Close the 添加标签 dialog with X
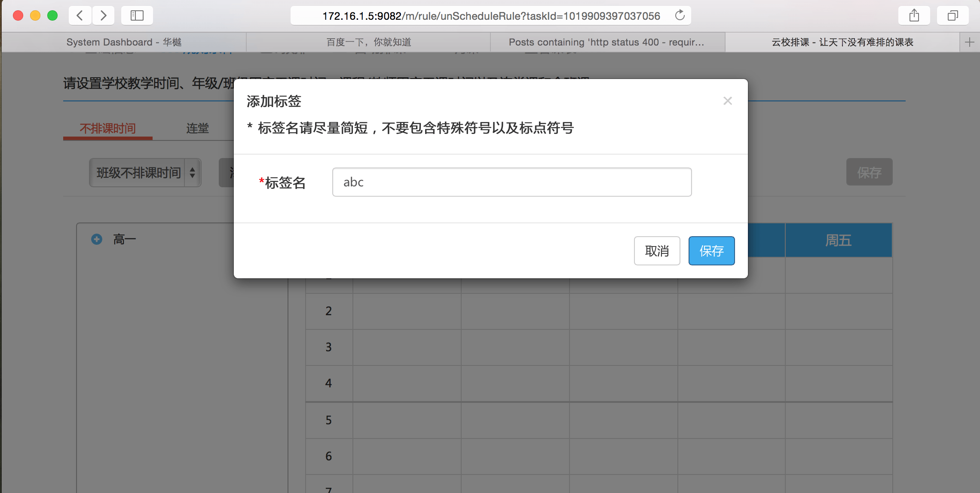Screen dimensions: 980x493 click(727, 101)
